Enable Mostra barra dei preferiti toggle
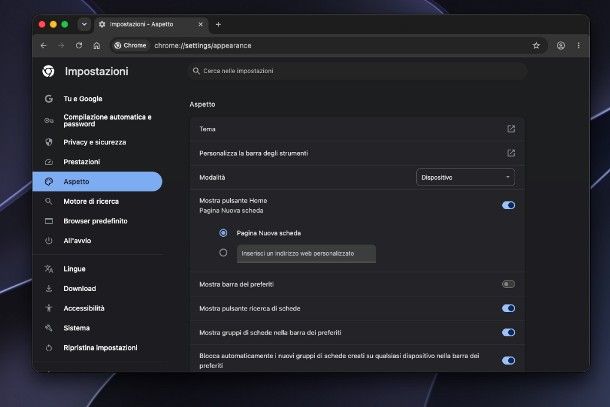This screenshot has width=610, height=407. (508, 284)
